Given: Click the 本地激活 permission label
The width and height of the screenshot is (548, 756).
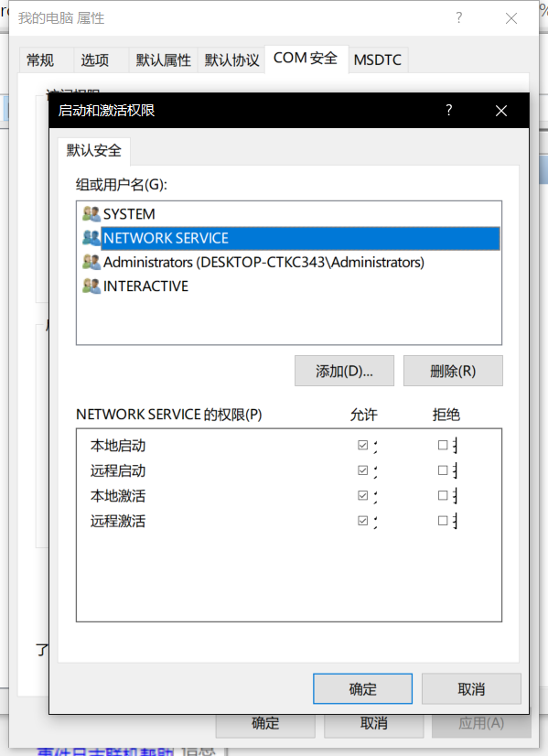Looking at the screenshot, I should point(118,496).
